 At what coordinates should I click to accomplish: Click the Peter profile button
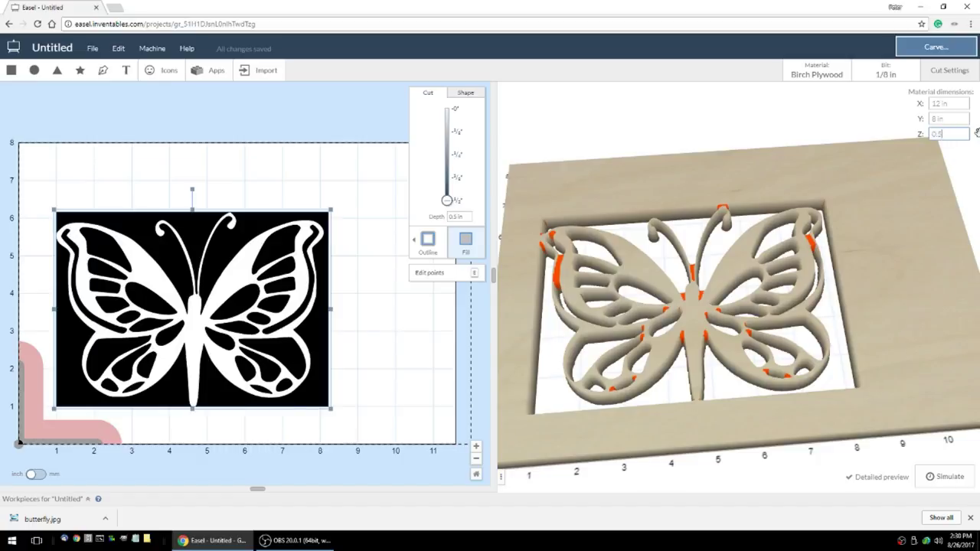point(895,7)
